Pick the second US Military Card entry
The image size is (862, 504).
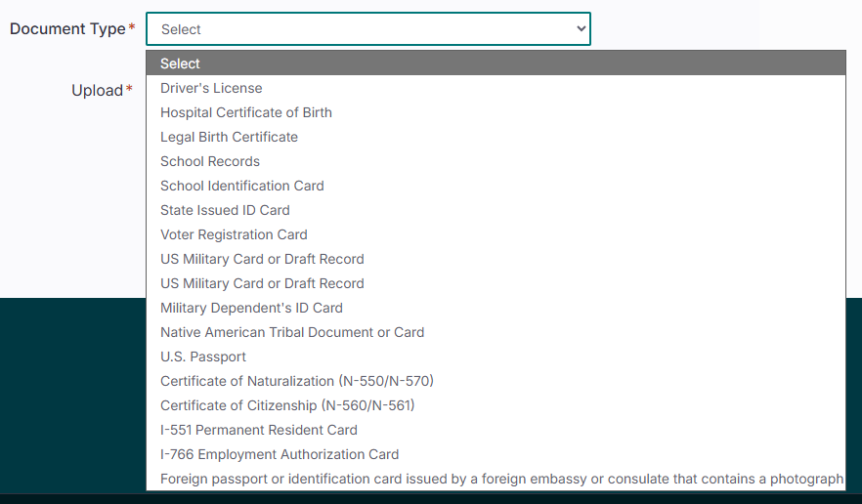(495, 283)
